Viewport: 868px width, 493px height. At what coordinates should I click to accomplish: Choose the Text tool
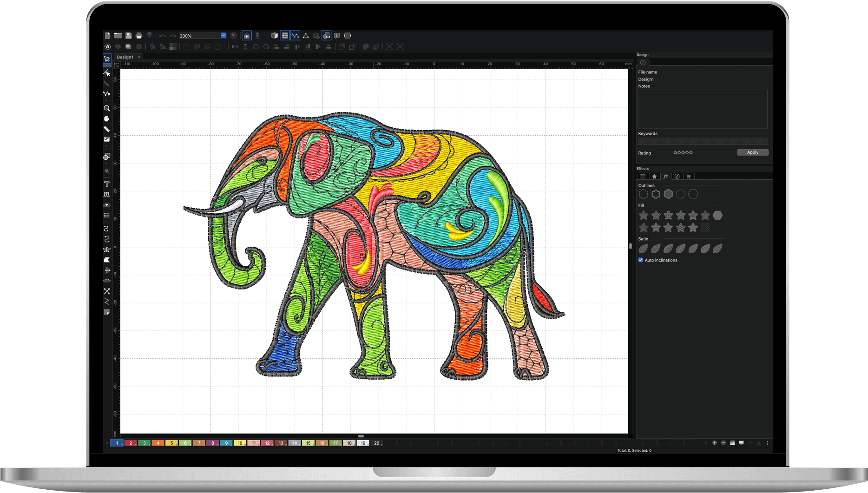point(107,184)
